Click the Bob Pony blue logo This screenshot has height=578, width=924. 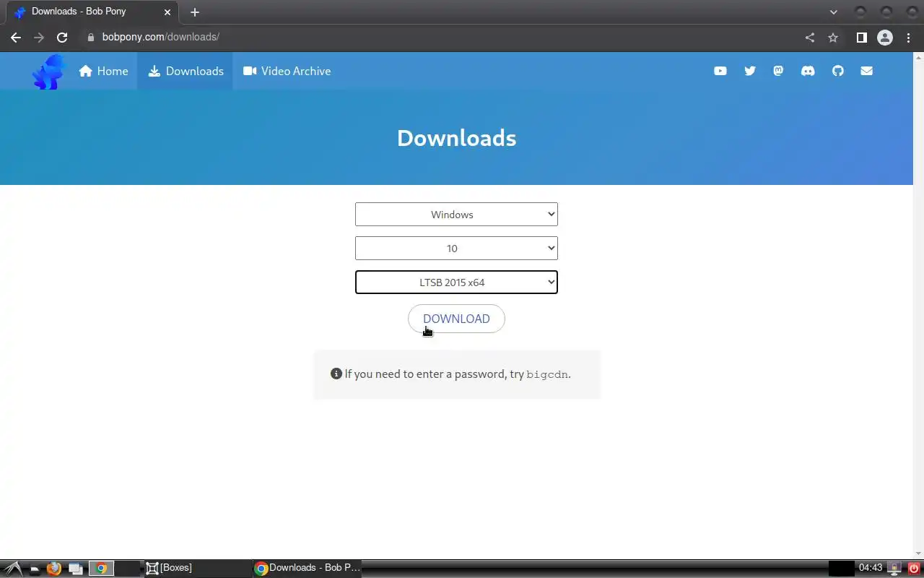[x=49, y=72]
